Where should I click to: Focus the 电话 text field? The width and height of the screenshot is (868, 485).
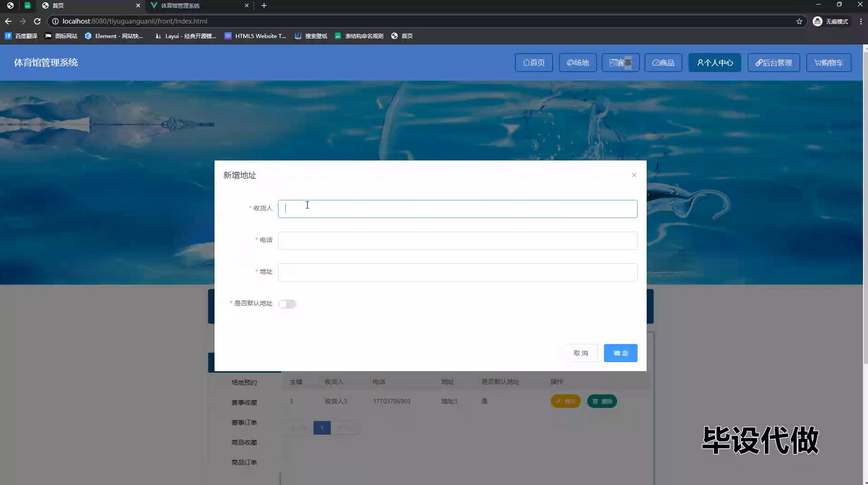tap(457, 241)
